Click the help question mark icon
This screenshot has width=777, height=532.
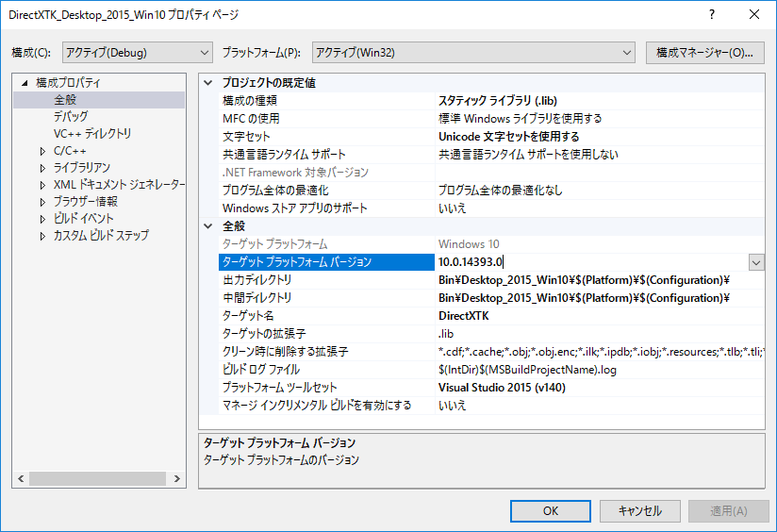(712, 14)
